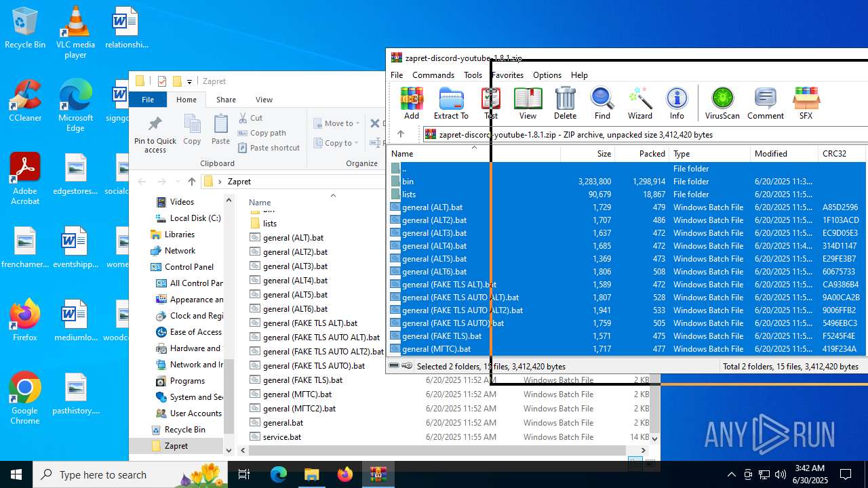The image size is (868, 488).
Task: Open Copy to dropdown in Explorer ribbon
Action: tap(336, 143)
